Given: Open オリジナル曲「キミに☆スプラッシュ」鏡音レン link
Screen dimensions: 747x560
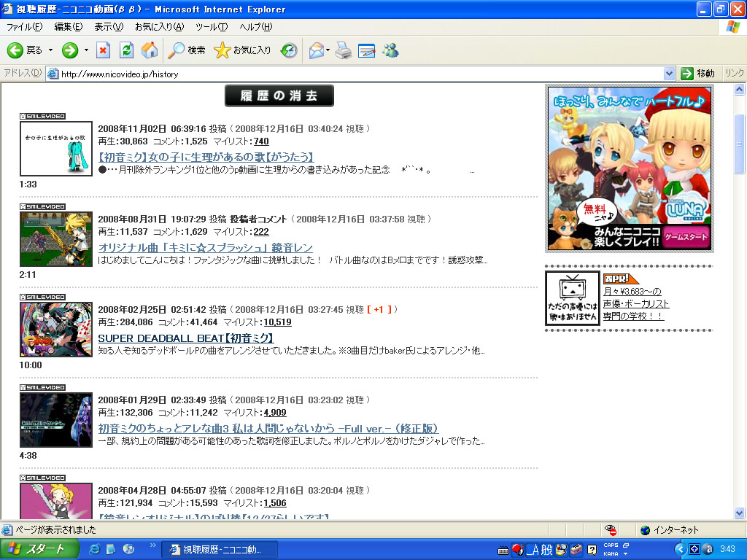Looking at the screenshot, I should (205, 248).
